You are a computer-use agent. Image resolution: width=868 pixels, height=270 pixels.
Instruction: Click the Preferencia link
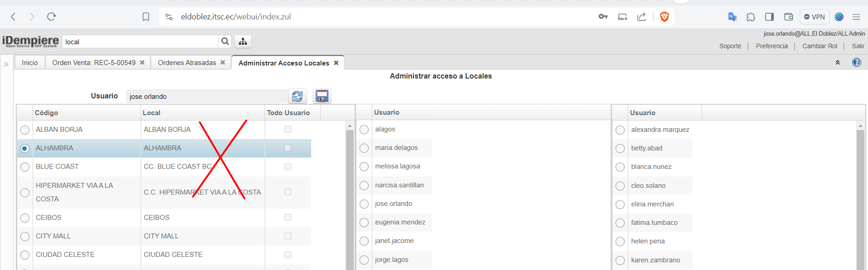tap(771, 46)
